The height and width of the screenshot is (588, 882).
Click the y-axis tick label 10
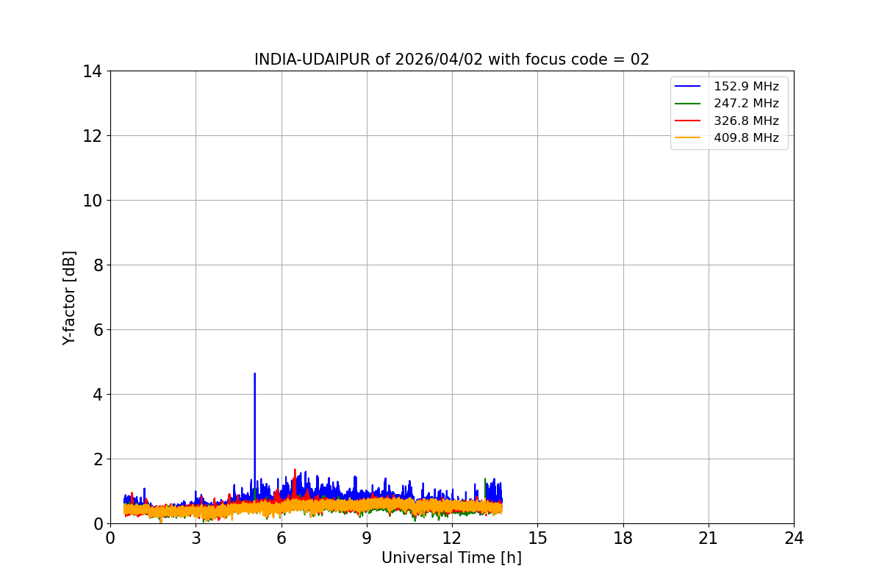coord(92,201)
